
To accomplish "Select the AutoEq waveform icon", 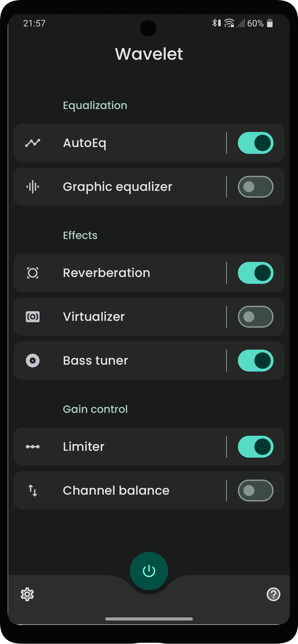I will click(33, 143).
